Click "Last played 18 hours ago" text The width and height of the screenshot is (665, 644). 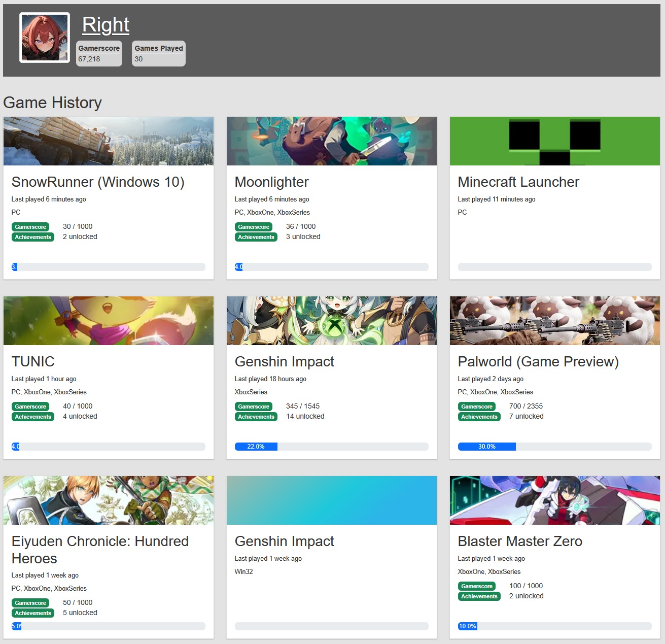[x=270, y=379]
